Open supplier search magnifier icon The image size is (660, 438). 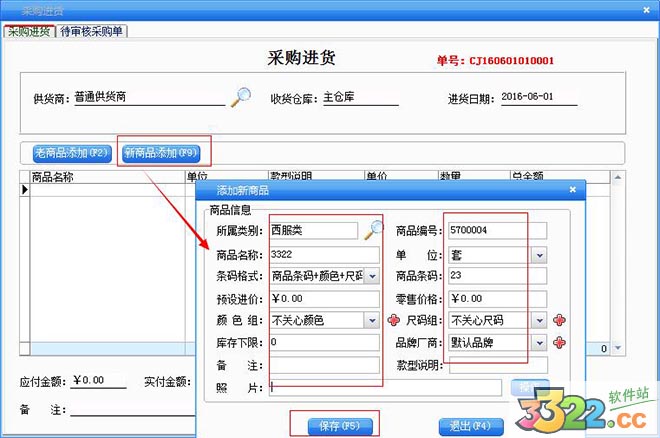[241, 97]
